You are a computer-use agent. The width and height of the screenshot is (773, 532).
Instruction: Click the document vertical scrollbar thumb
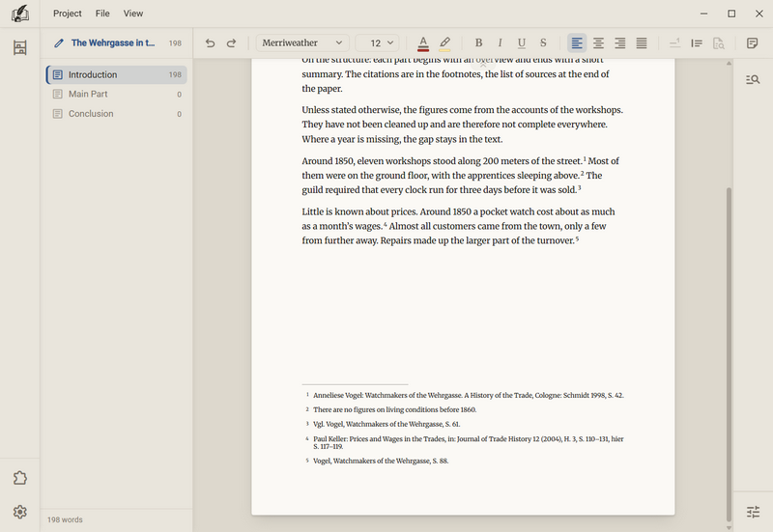pyautogui.click(x=729, y=353)
